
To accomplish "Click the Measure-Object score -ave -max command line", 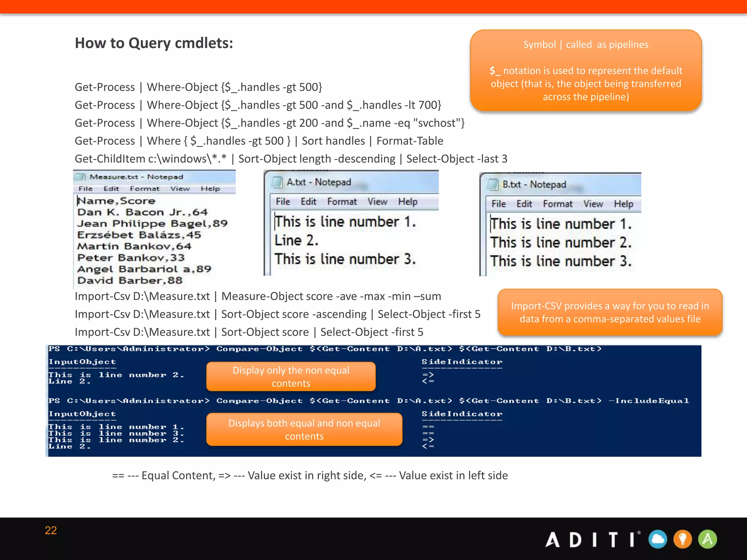I will (258, 296).
